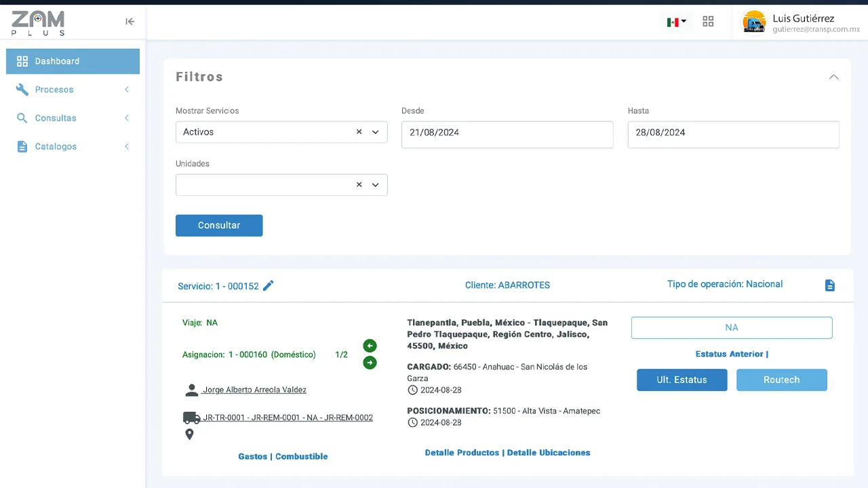Open the Unidades dropdown arrow
Screen dimensions: 868x488
click(375, 185)
